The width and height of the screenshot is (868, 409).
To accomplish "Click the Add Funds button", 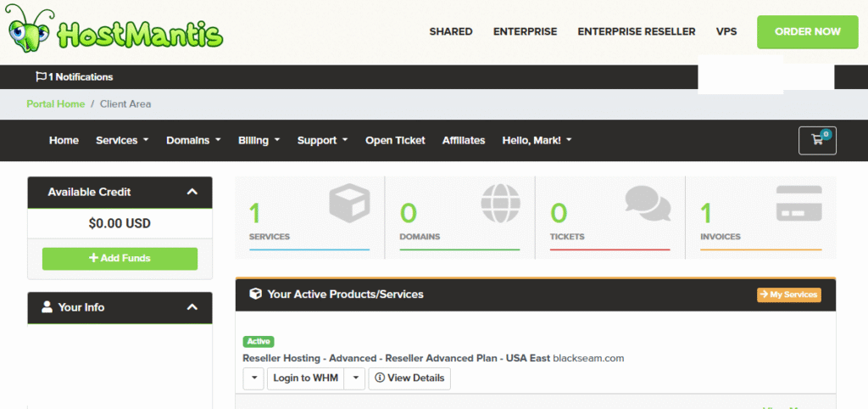I will 120,258.
